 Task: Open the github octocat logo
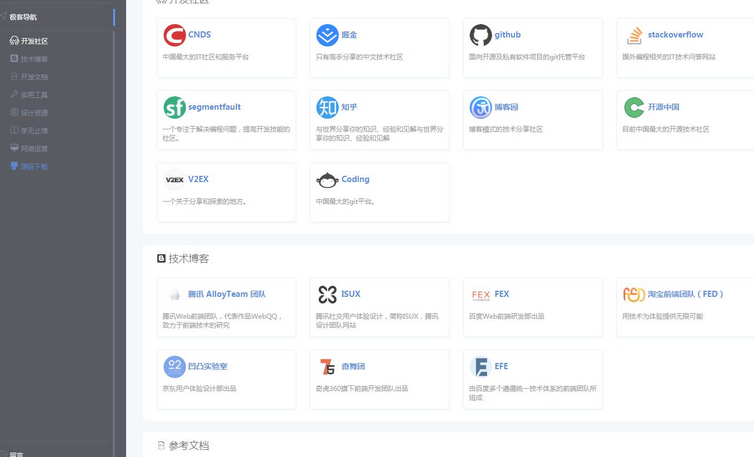pos(481,35)
